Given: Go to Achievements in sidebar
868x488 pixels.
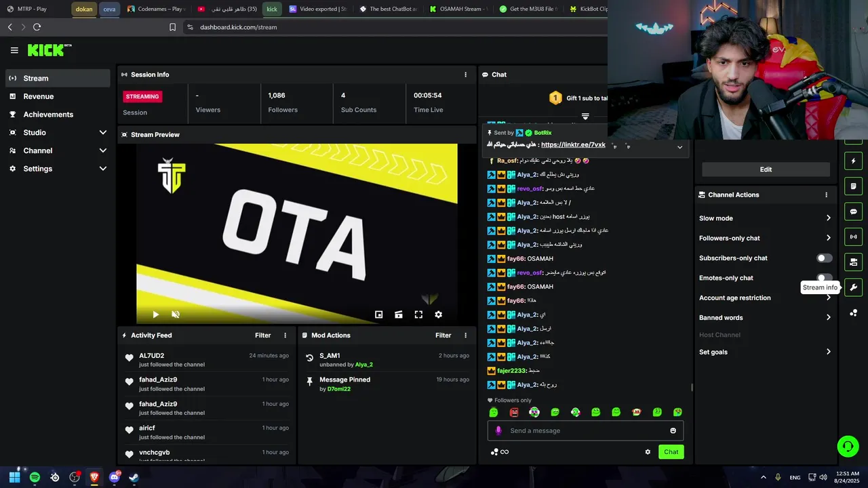Looking at the screenshot, I should (58, 115).
